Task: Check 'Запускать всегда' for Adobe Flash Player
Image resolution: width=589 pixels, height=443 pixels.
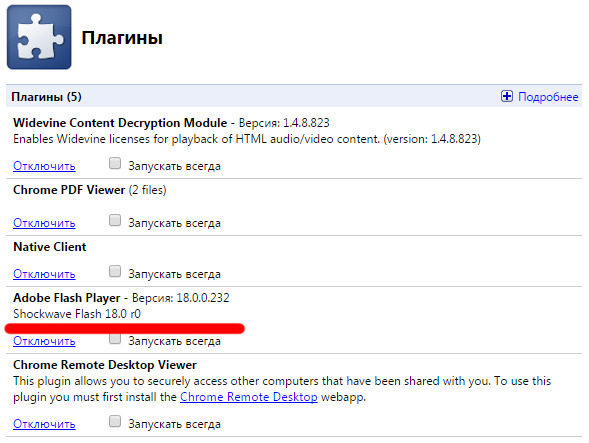Action: 115,339
